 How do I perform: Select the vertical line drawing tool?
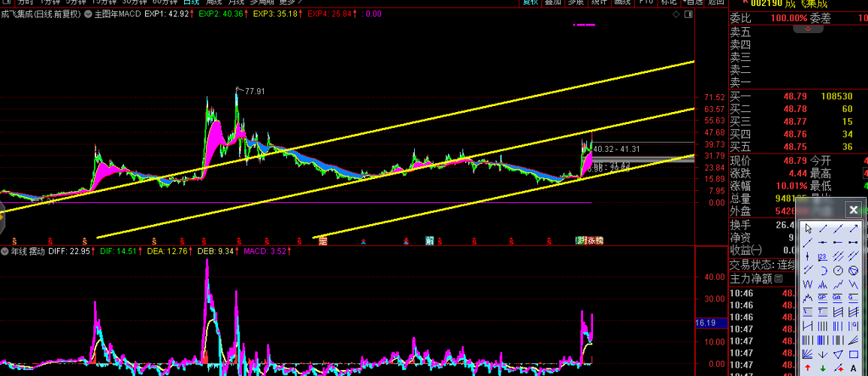[808, 256]
